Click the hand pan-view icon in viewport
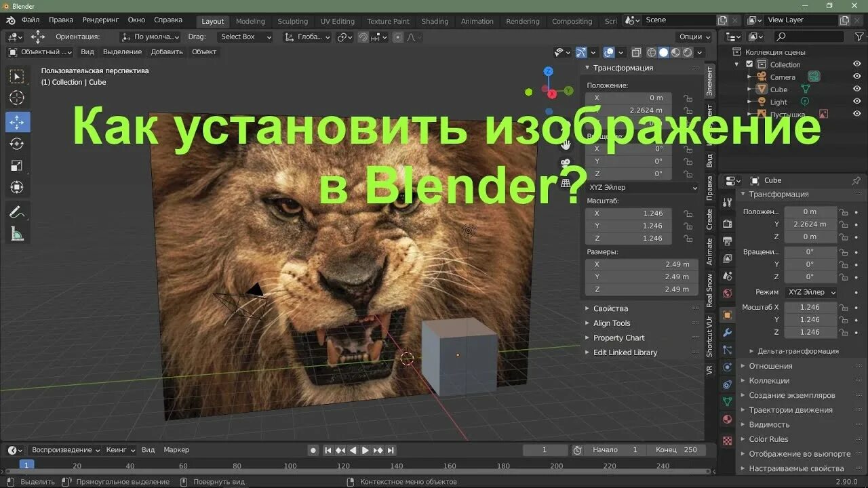Screen dimensions: 868x488 pyautogui.click(x=565, y=144)
